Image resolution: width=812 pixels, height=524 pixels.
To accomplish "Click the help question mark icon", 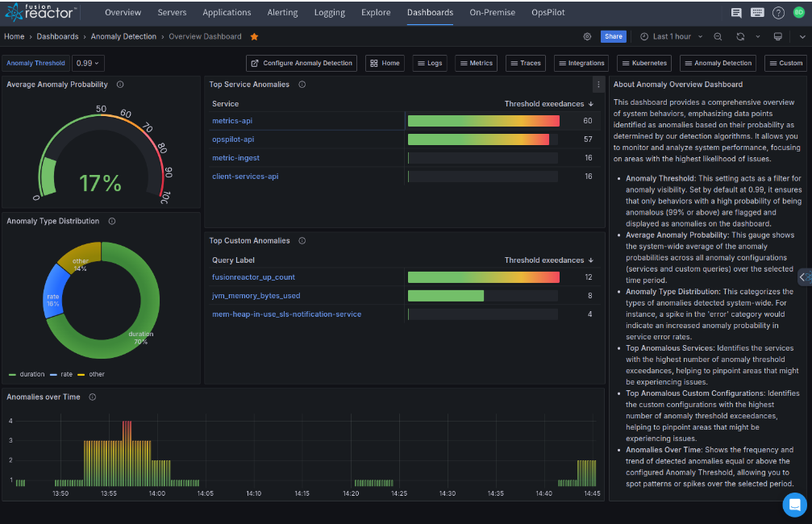I will coord(778,13).
